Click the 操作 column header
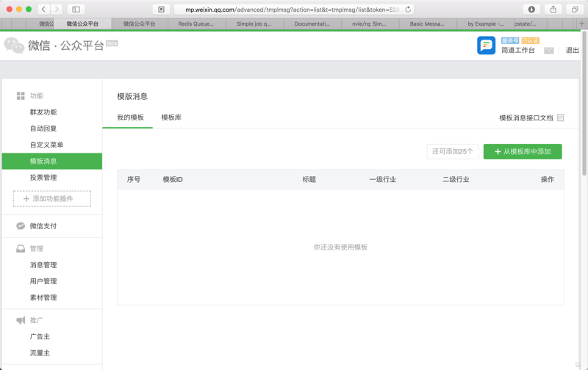588x370 pixels. 548,179
